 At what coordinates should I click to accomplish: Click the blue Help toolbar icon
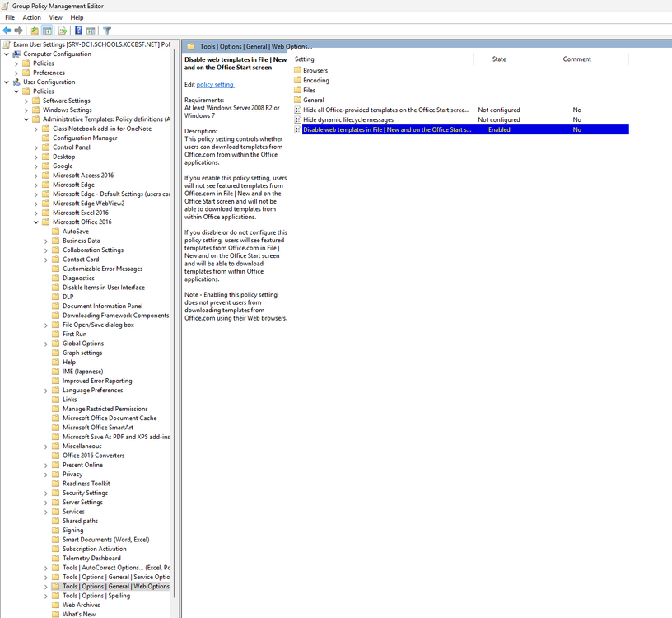78,30
